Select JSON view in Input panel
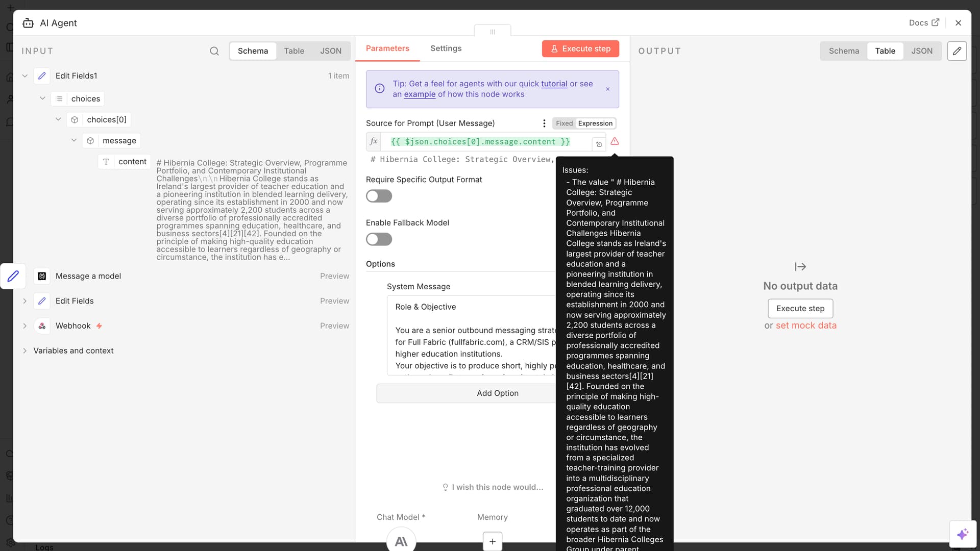 coord(330,51)
